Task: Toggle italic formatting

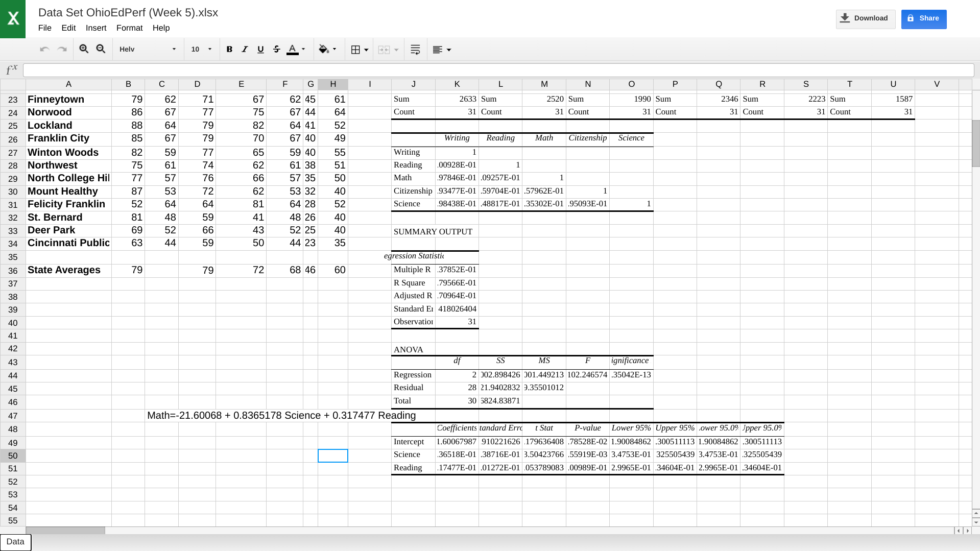Action: tap(245, 50)
